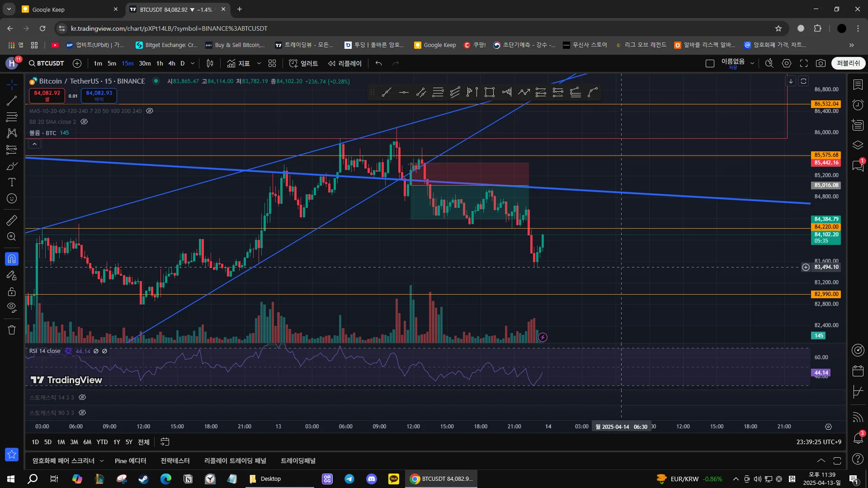Image resolution: width=868 pixels, height=488 pixels.
Task: Enter fullscreen chart mode
Action: pyautogui.click(x=804, y=64)
